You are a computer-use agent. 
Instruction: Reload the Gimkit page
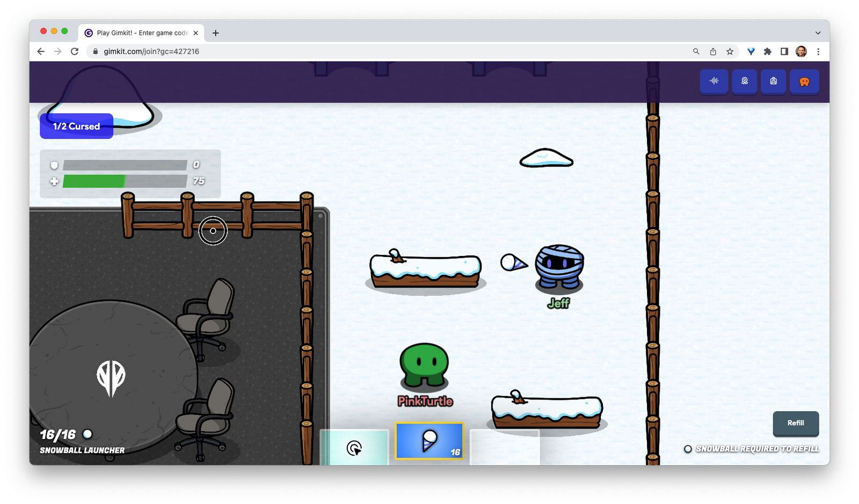[x=75, y=52]
